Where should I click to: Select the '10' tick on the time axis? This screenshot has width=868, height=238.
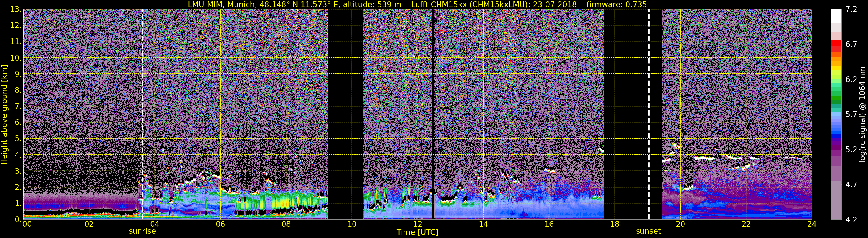click(352, 224)
